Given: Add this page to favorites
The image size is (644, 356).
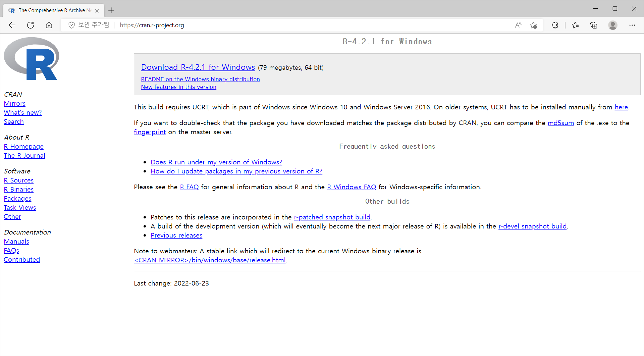Looking at the screenshot, I should coord(533,25).
